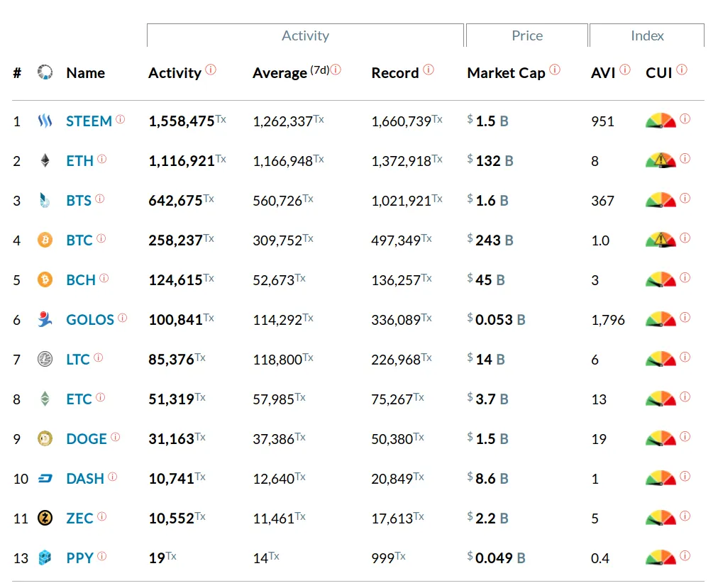Click the info icon beside CUI header
Viewport: 718px width, 588px height.
point(682,69)
